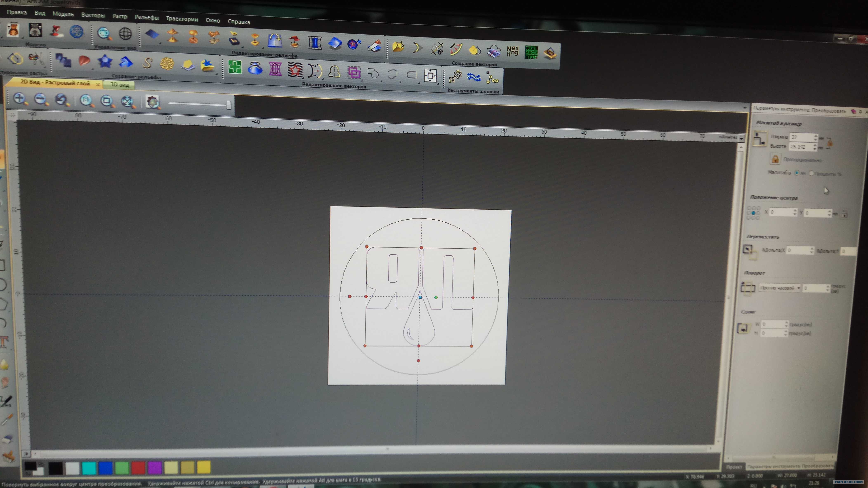Screen dimensions: 868x488
Task: Select the text T tool in left sidebar
Action: click(x=4, y=342)
